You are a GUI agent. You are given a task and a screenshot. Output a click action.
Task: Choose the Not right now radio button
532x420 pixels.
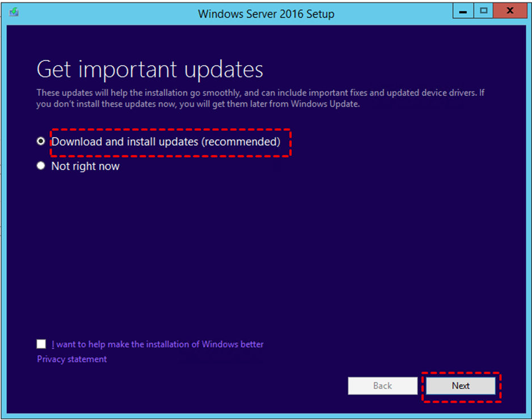41,166
